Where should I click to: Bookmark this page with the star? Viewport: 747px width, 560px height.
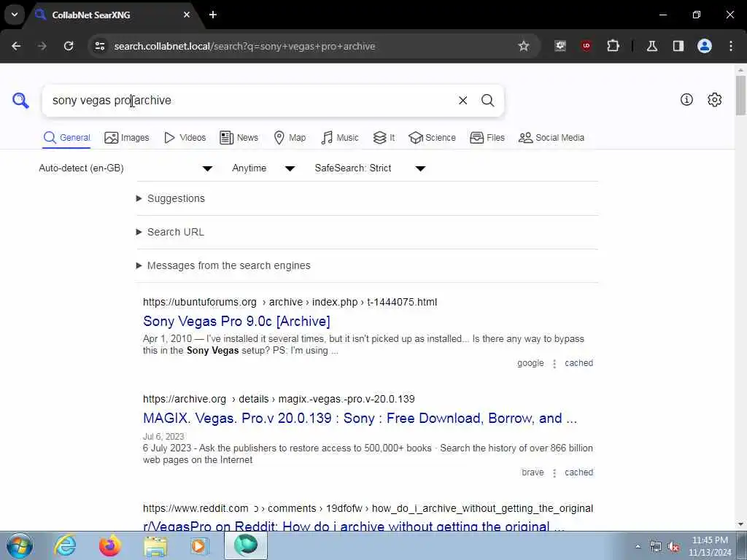pos(524,46)
